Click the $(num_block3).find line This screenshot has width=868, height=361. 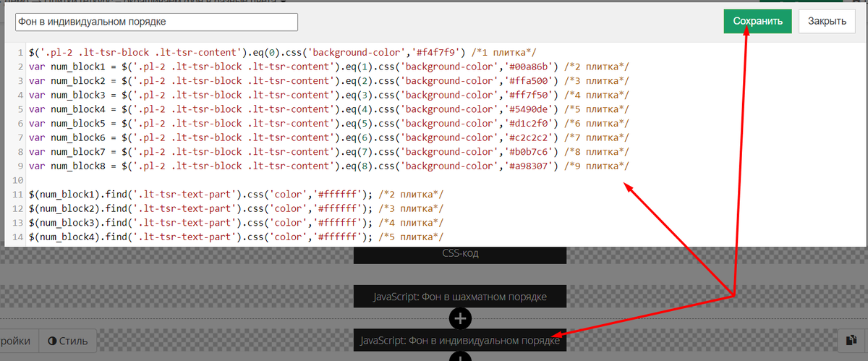pos(237,223)
